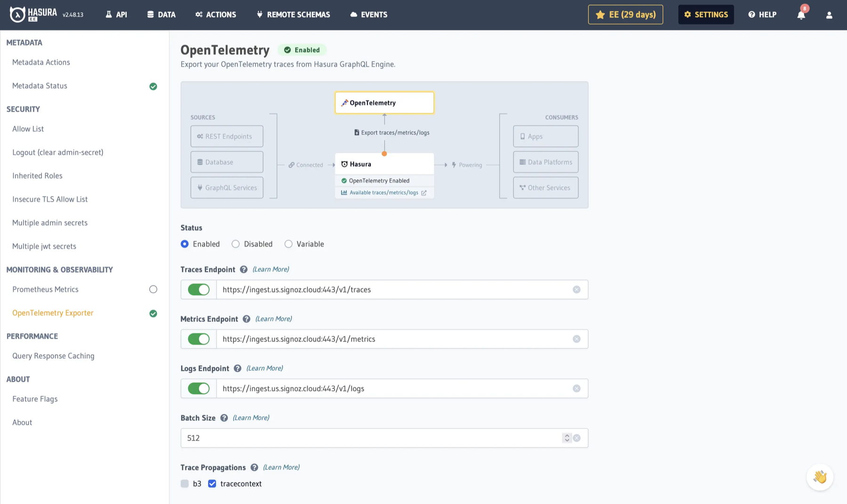Open the notifications bell icon
This screenshot has height=504, width=847.
coord(801,15)
